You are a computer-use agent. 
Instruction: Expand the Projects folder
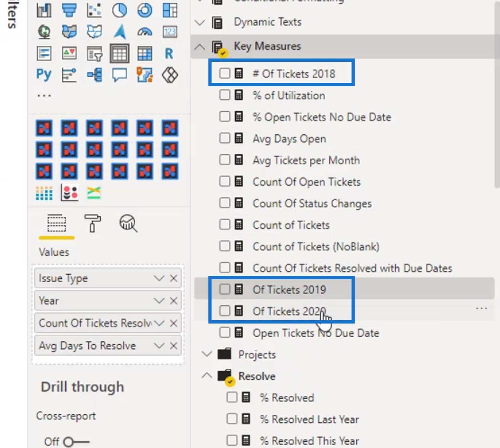click(x=206, y=354)
